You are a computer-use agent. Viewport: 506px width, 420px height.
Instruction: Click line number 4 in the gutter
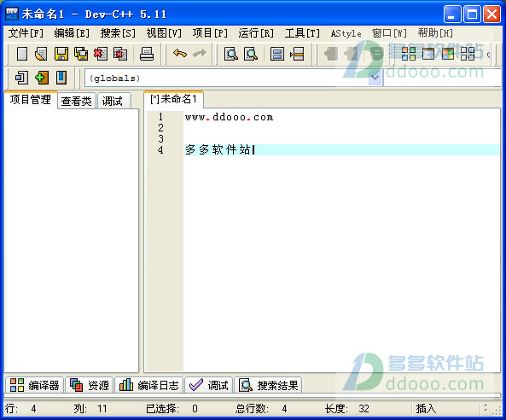click(x=160, y=149)
